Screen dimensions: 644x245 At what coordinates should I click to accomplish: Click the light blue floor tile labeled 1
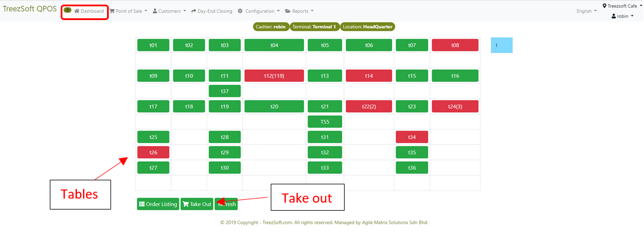click(501, 45)
